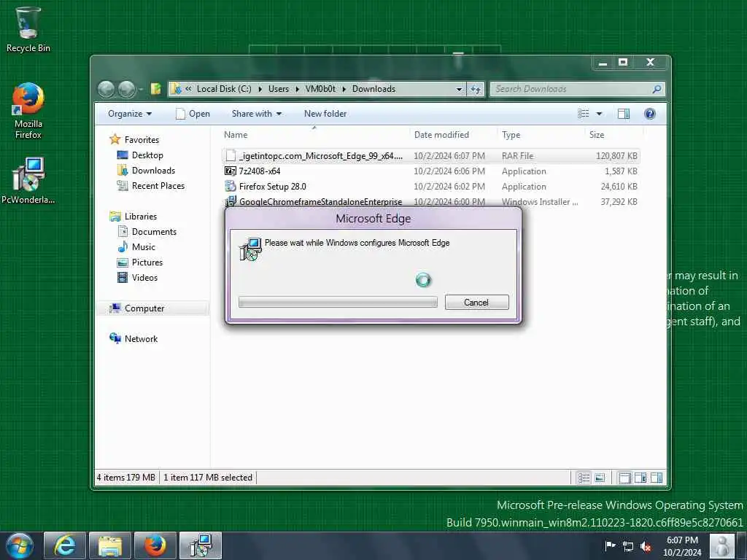Click the refresh button beside address bar
747x560 pixels.
coord(476,89)
